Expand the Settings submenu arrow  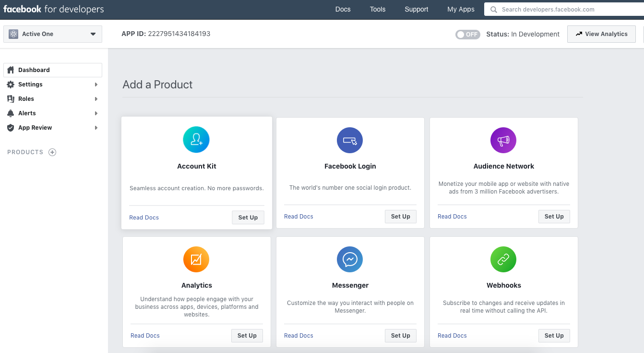click(96, 85)
